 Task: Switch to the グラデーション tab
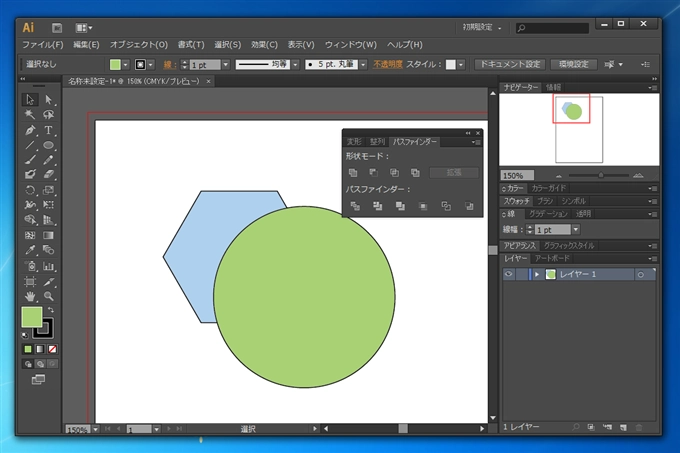pyautogui.click(x=548, y=214)
